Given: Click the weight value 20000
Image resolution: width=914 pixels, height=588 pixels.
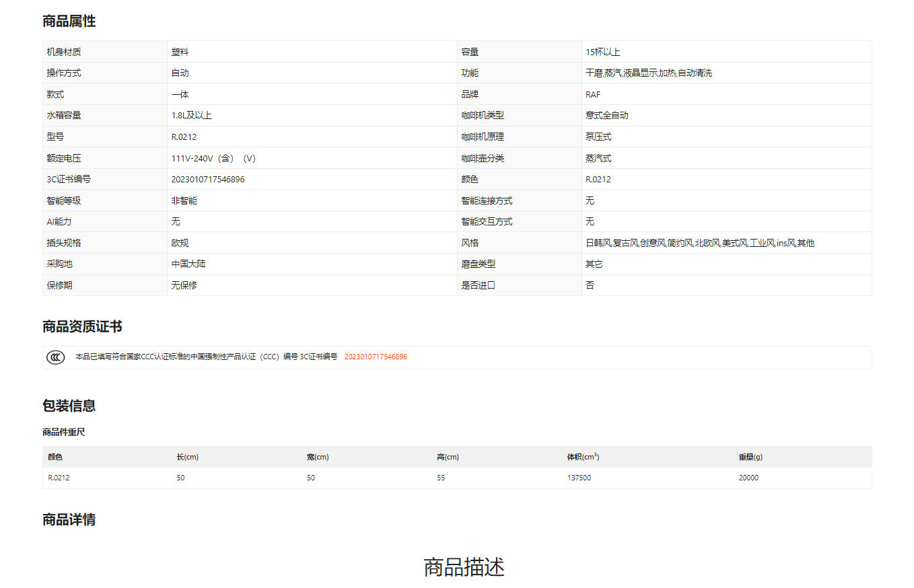Looking at the screenshot, I should 748,478.
